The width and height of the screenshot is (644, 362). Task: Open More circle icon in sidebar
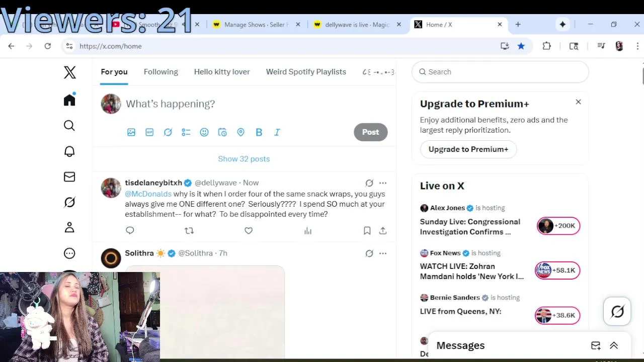click(x=69, y=253)
